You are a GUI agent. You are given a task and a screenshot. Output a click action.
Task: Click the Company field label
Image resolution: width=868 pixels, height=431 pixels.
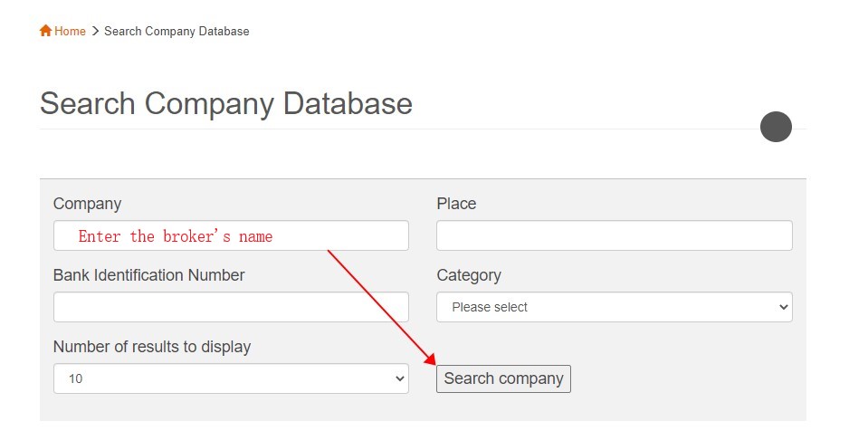pos(87,204)
